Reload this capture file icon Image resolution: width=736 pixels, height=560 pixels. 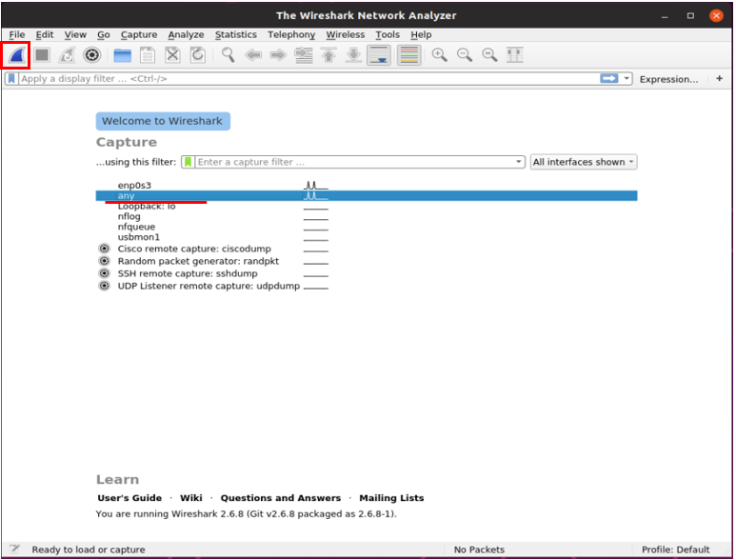click(x=198, y=55)
